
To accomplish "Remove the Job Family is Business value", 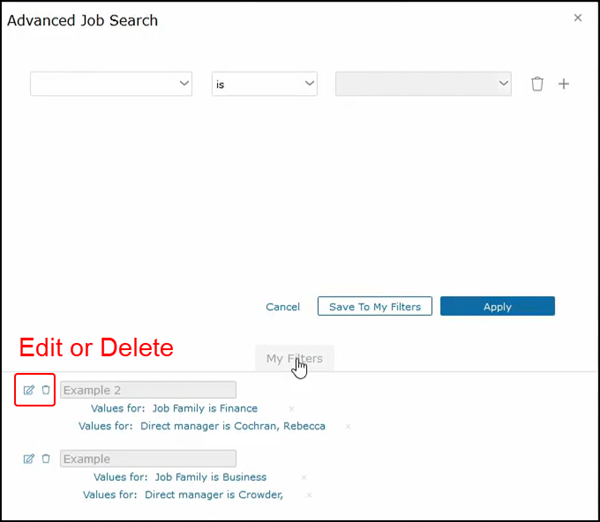I will coord(304,478).
